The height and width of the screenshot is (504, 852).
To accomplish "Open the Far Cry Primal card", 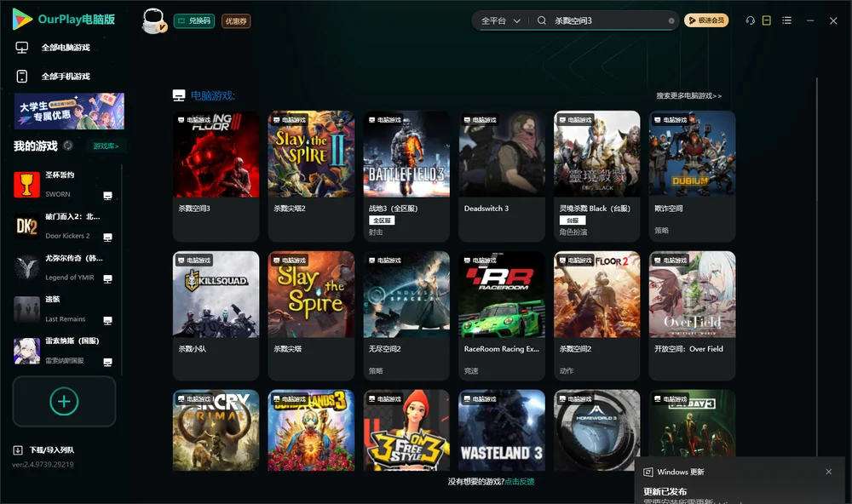I will [216, 430].
